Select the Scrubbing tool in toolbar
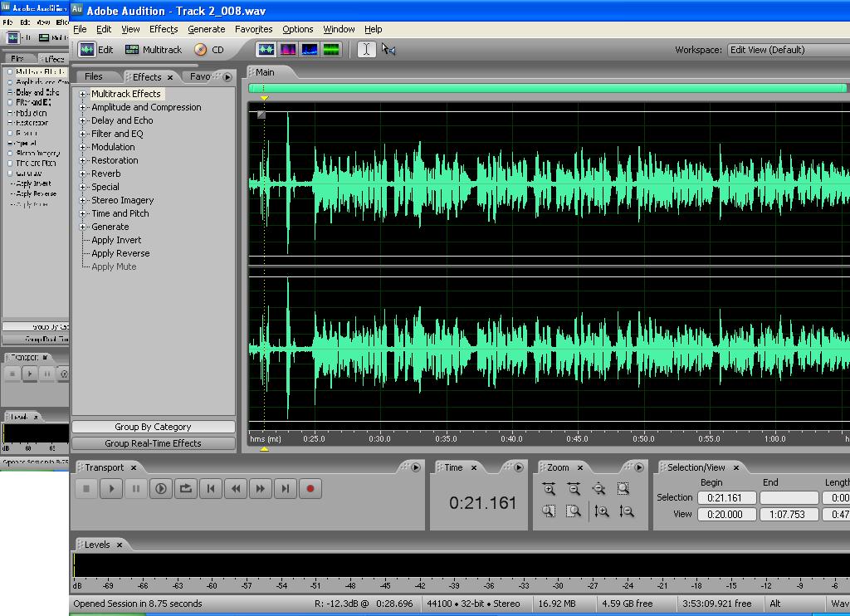This screenshot has height=616, width=850. 388,50
